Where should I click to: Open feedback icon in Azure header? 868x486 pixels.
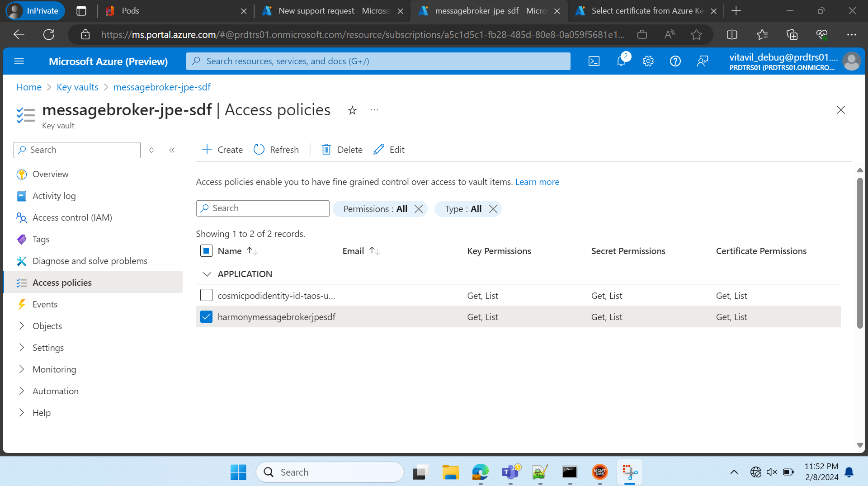coord(703,61)
